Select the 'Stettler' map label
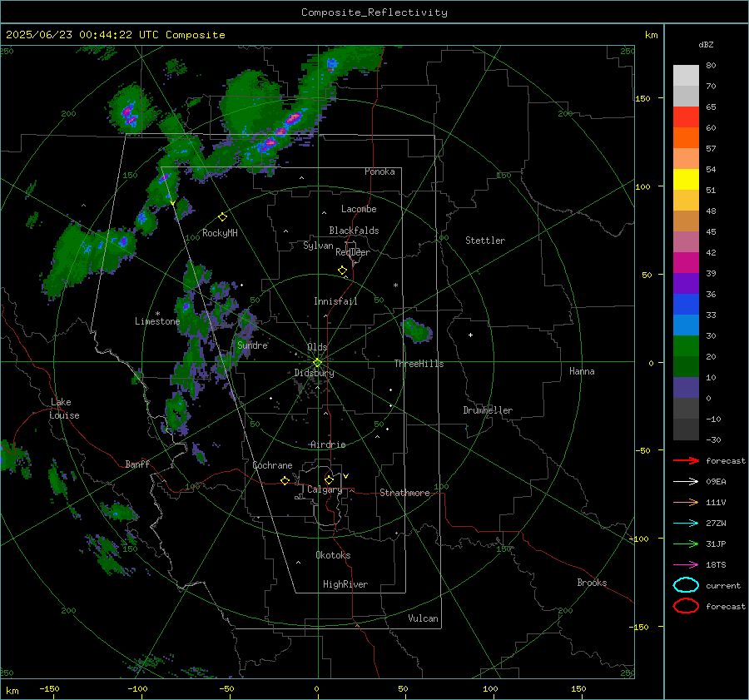This screenshot has width=749, height=700. click(x=485, y=241)
